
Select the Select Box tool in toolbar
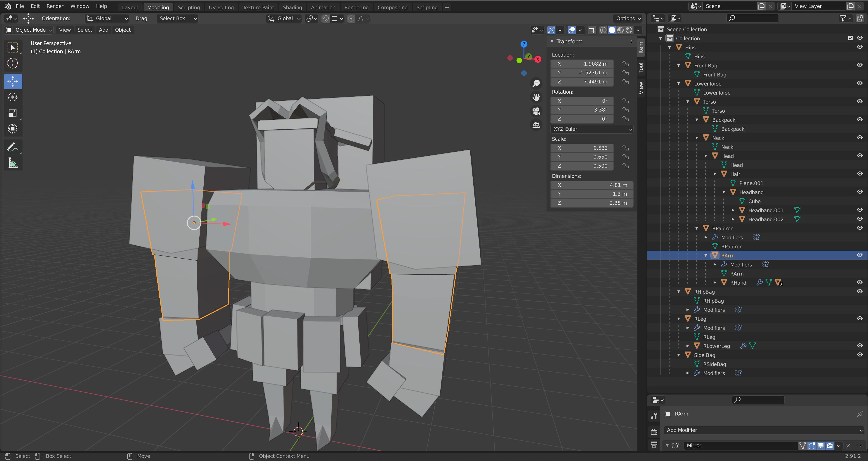[x=13, y=48]
